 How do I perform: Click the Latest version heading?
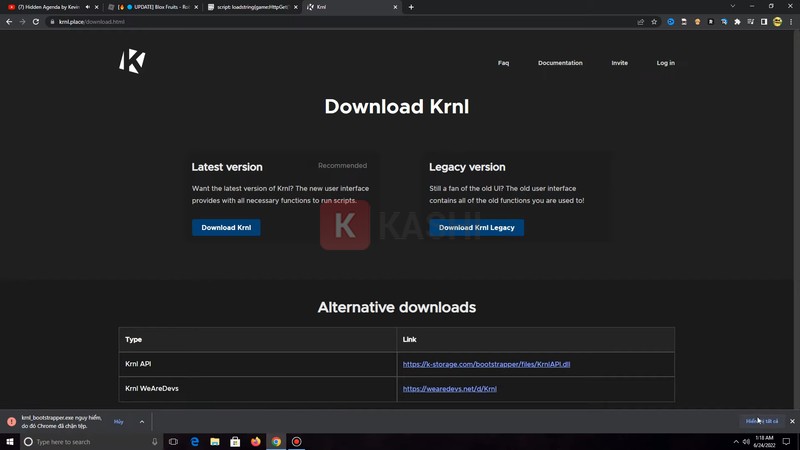[227, 167]
